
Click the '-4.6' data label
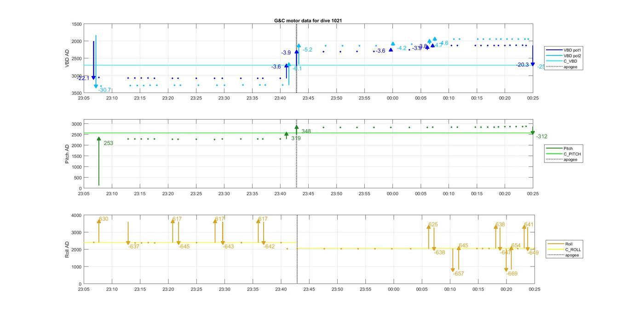pyautogui.click(x=443, y=43)
